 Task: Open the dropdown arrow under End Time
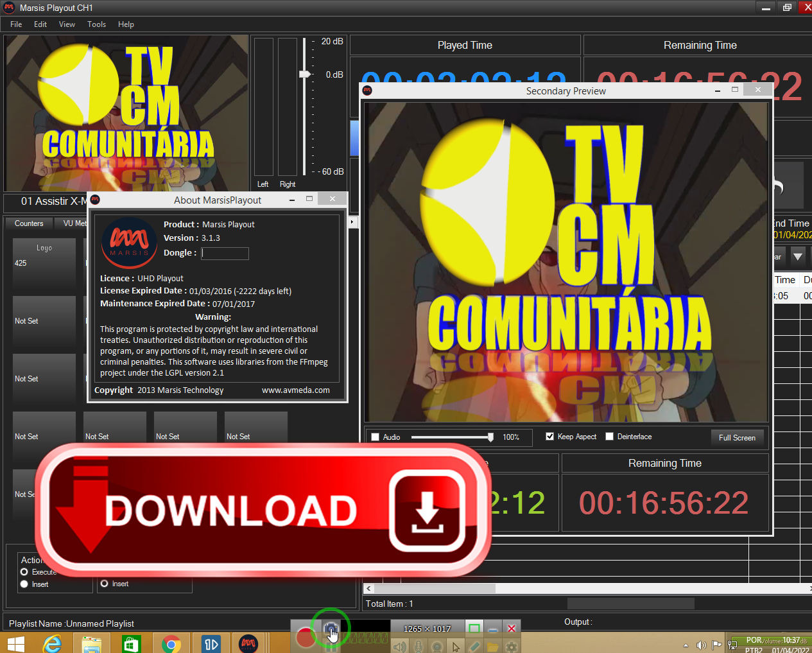pyautogui.click(x=798, y=257)
